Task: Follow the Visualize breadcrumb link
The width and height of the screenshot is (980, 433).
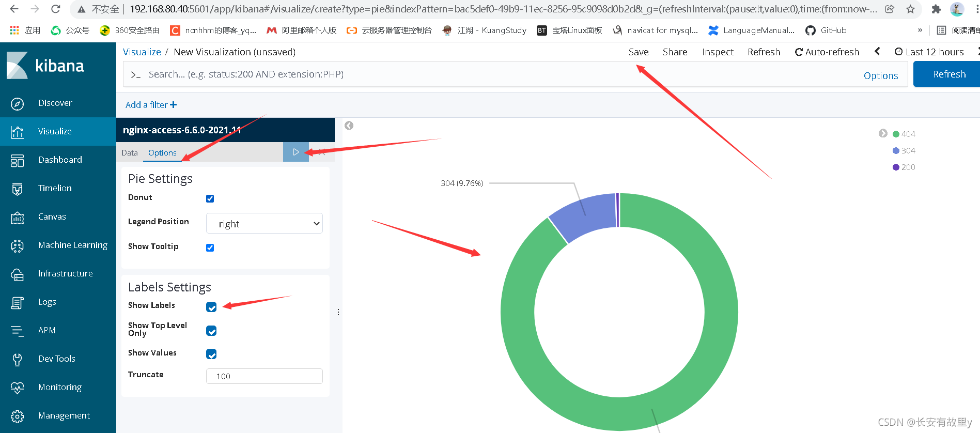Action: coord(142,52)
